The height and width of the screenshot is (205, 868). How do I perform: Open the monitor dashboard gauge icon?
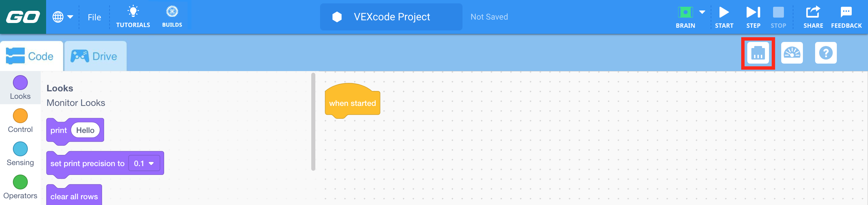792,53
